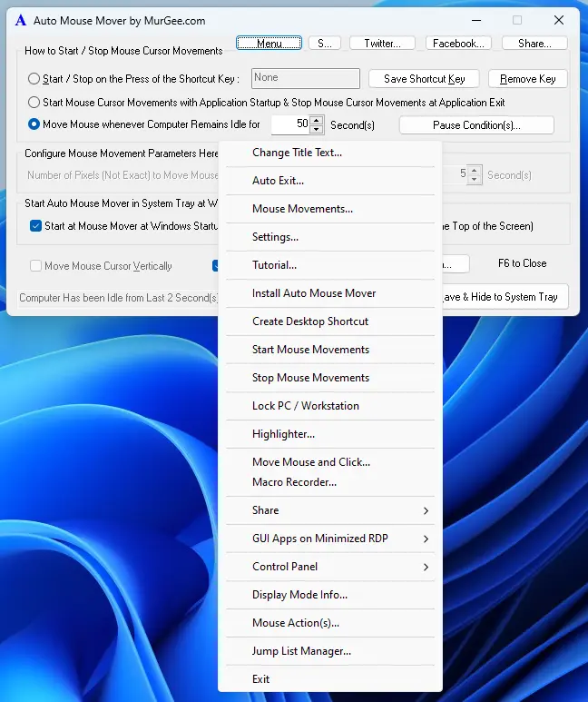Viewport: 588px width, 702px height.
Task: Toggle Start at Mouse Mover at Windows Startup checkbox
Action: [35, 225]
